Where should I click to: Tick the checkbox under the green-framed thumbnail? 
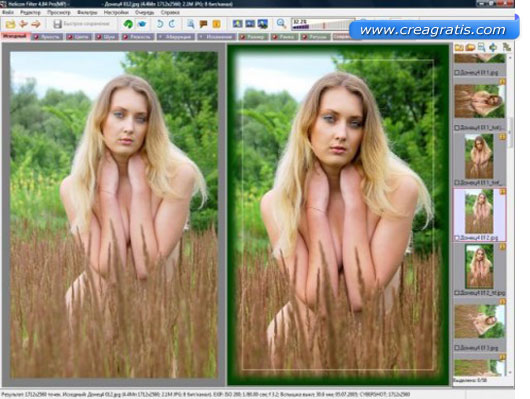457,293
